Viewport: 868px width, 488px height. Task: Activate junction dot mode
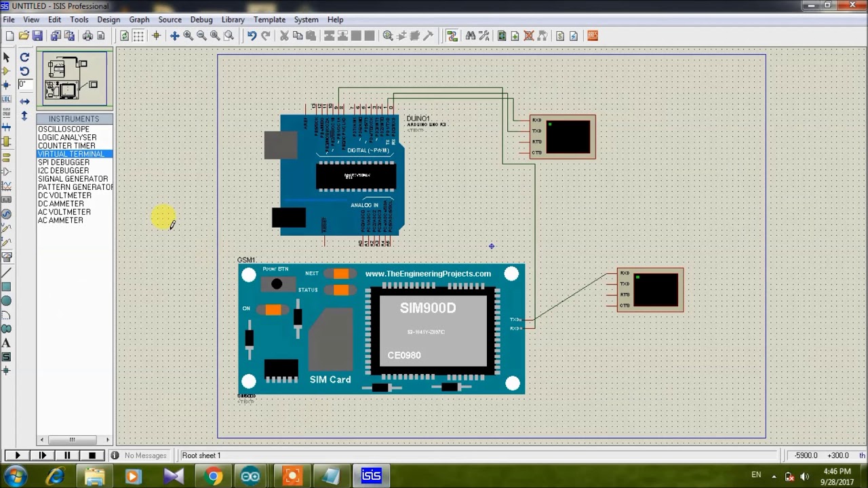(x=6, y=85)
